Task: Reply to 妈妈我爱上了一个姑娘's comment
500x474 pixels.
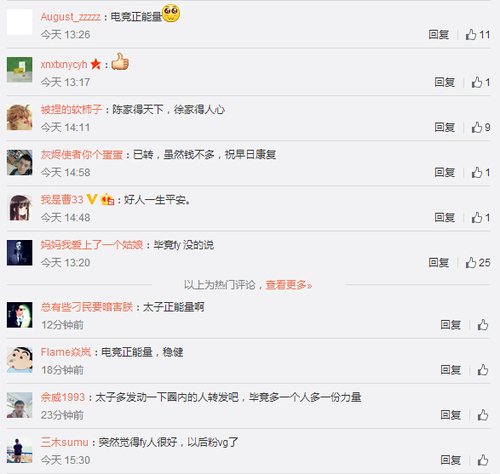Action: click(x=439, y=263)
